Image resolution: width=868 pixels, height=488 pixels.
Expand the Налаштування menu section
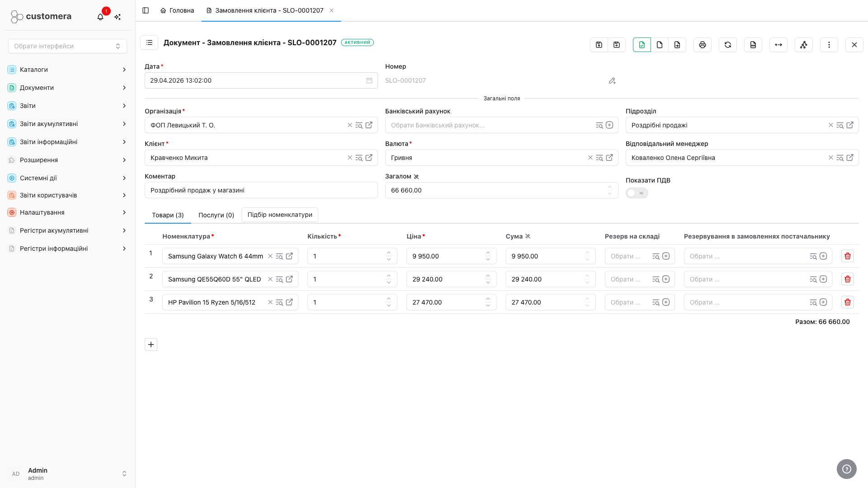[67, 212]
